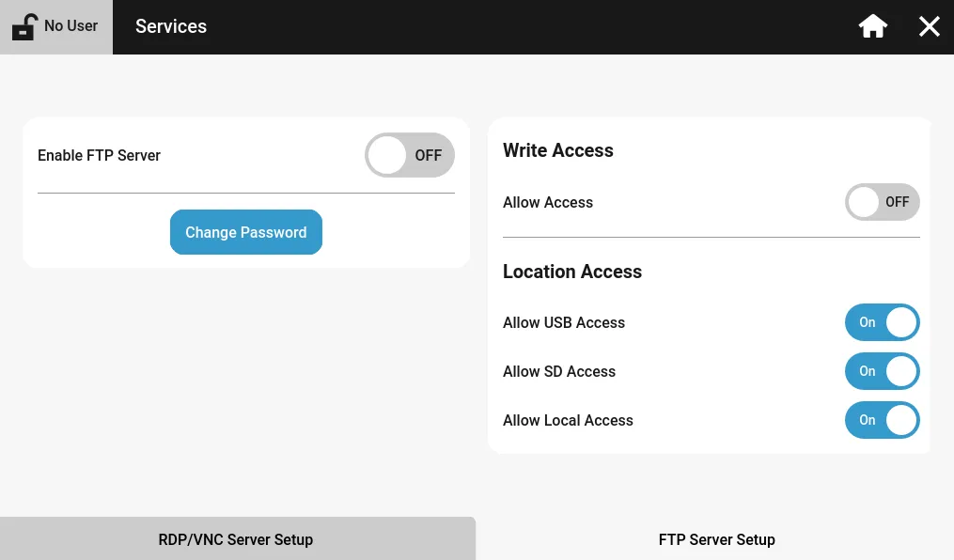Image resolution: width=954 pixels, height=560 pixels.
Task: Click the Allow SD Access label text
Action: tap(559, 371)
